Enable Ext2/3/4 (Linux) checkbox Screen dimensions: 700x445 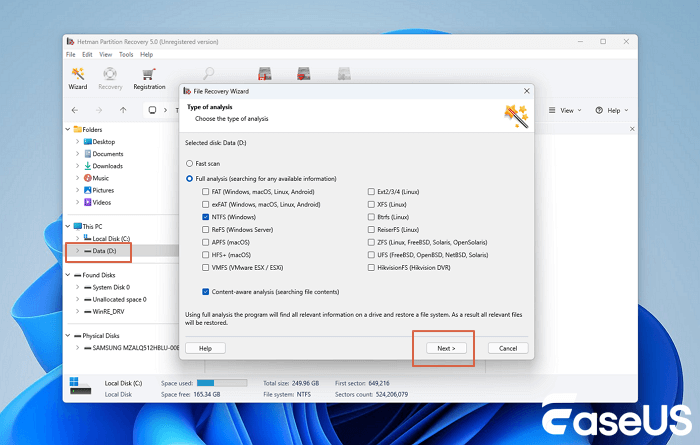371,191
